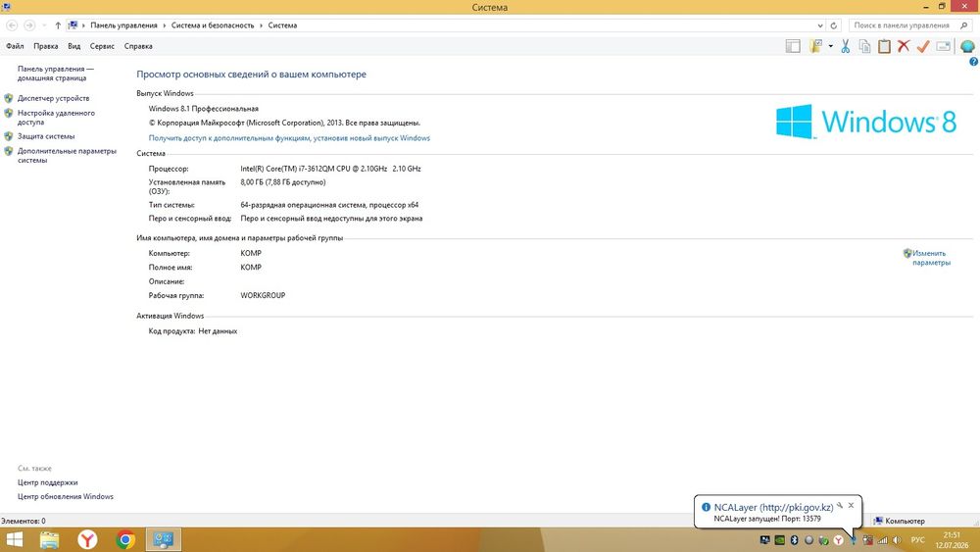Toggle the navigation pane layout icon
Viewport: 980px width, 552px height.
click(x=793, y=46)
